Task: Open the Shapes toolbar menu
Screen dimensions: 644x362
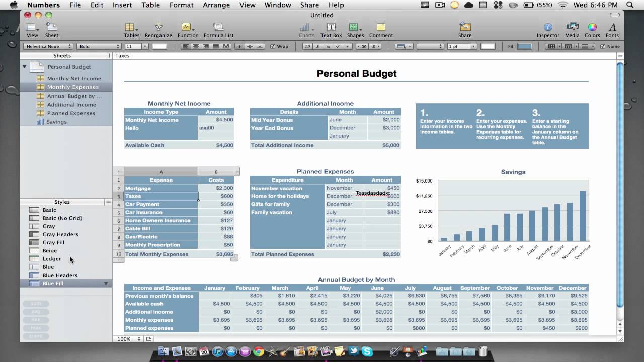Action: pyautogui.click(x=355, y=30)
